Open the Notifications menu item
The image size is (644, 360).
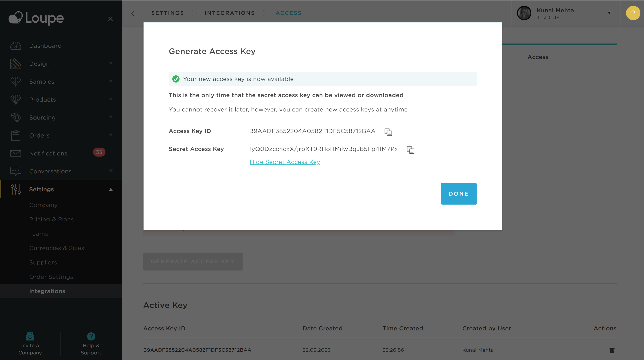[48, 153]
